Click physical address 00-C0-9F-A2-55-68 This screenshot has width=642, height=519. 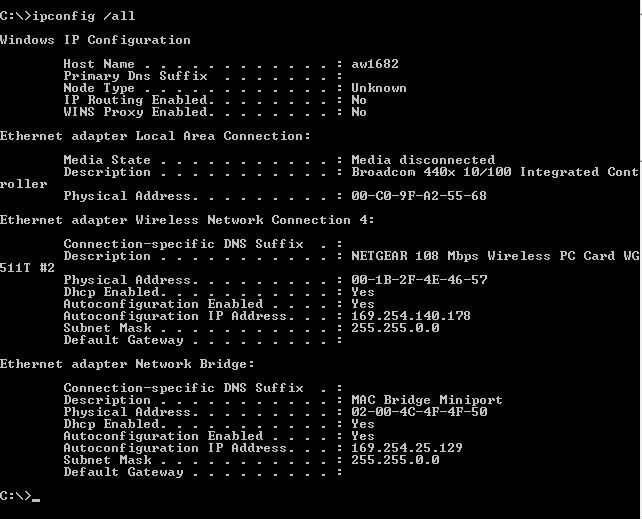coord(419,196)
